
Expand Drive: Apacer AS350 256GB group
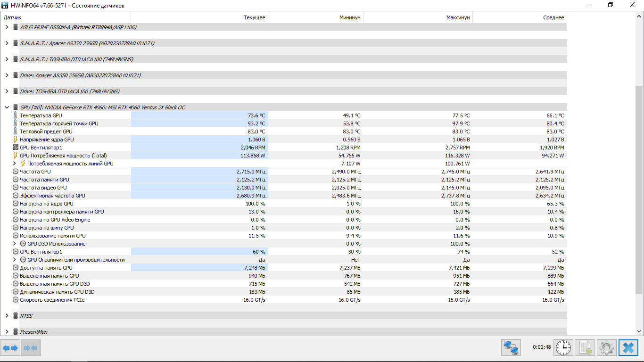[7, 75]
